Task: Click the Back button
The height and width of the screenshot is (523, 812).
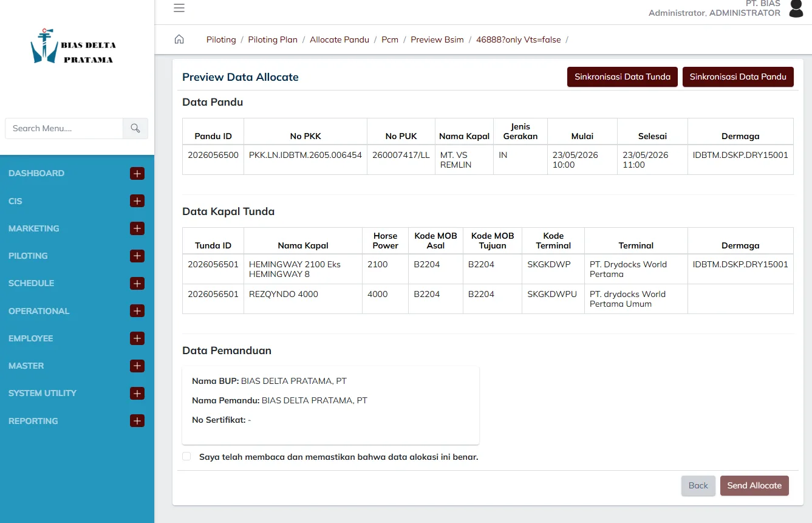Action: [x=698, y=485]
